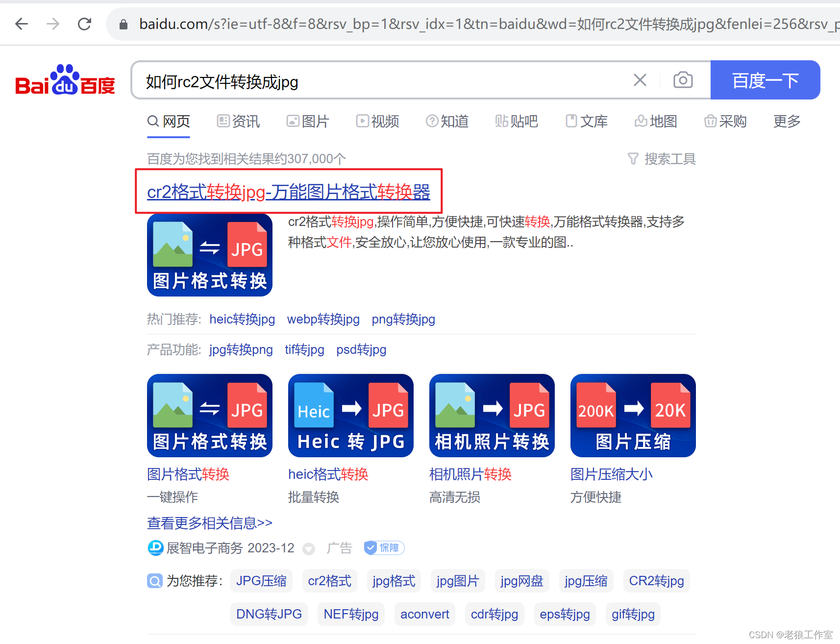Open the tif转jpg link

coord(305,350)
